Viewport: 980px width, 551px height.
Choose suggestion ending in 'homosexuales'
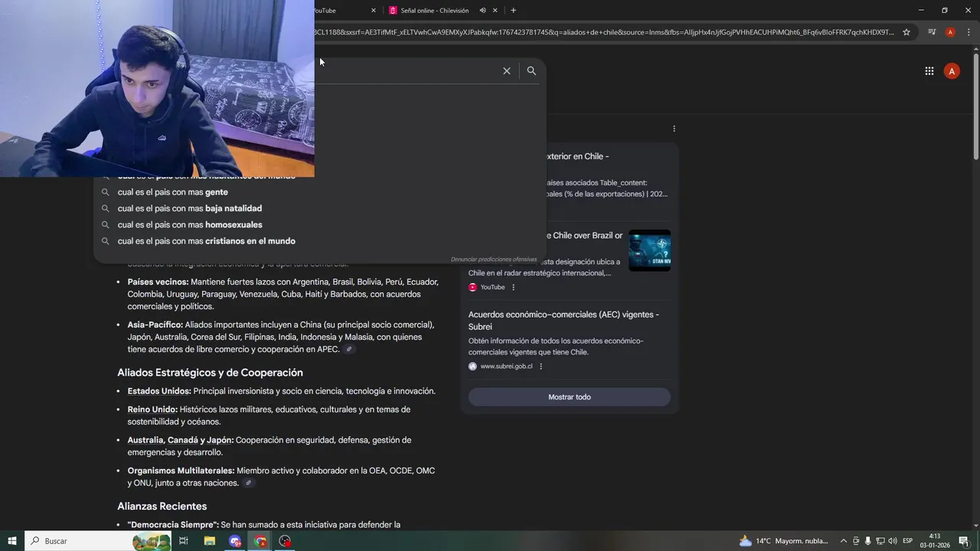point(319,225)
